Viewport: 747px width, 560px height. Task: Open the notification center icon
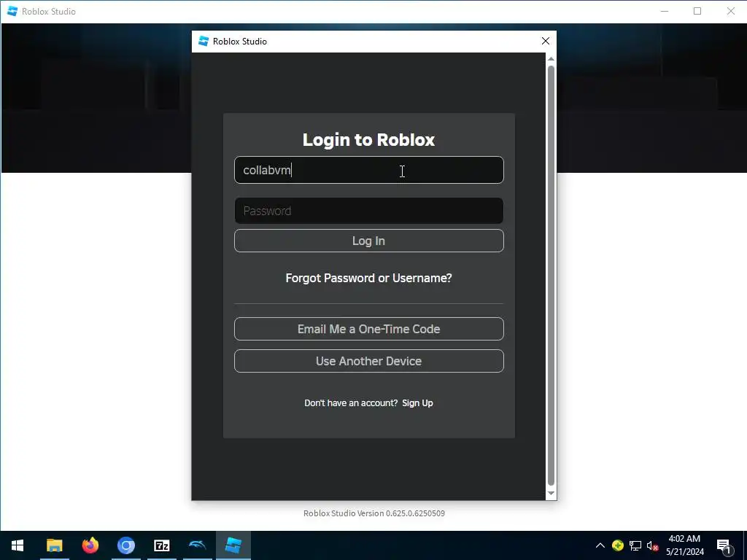tap(724, 546)
